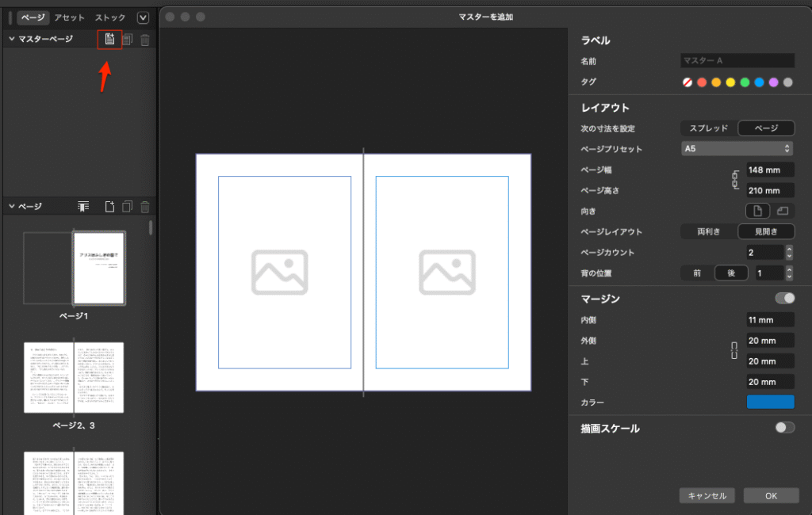Click the delete master page trash icon
The width and height of the screenshot is (812, 515).
(x=144, y=40)
